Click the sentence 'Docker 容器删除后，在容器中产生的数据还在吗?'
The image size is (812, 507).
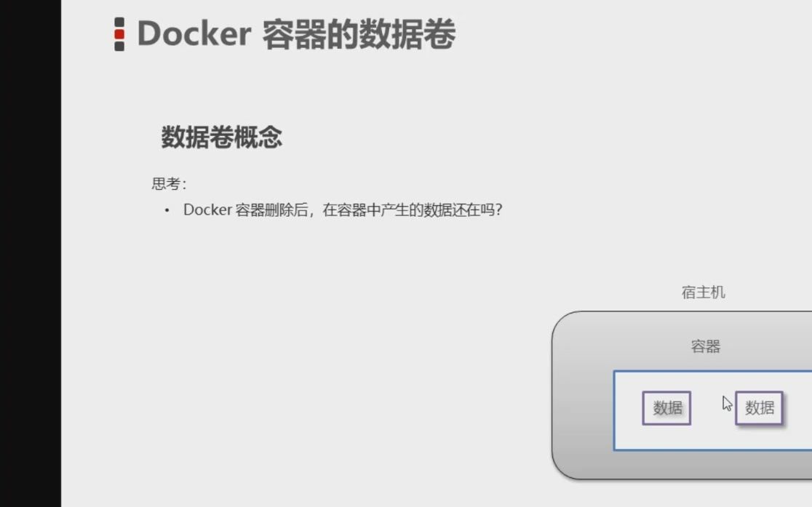343,209
